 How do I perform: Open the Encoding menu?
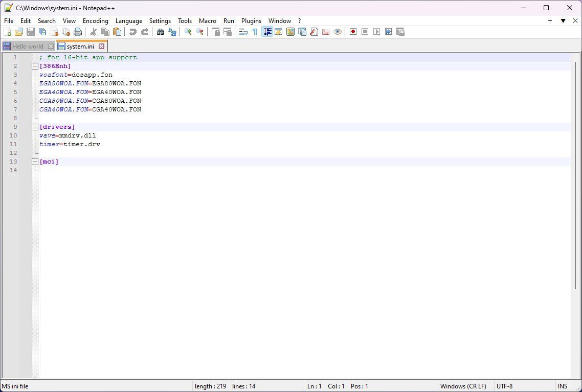(x=96, y=21)
